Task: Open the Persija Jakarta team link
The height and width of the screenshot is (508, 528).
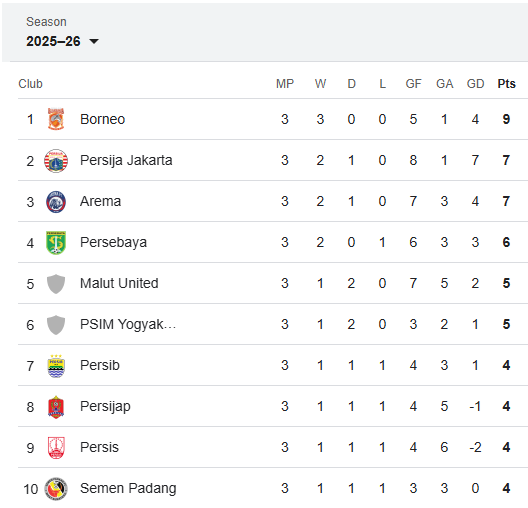Action: point(126,160)
